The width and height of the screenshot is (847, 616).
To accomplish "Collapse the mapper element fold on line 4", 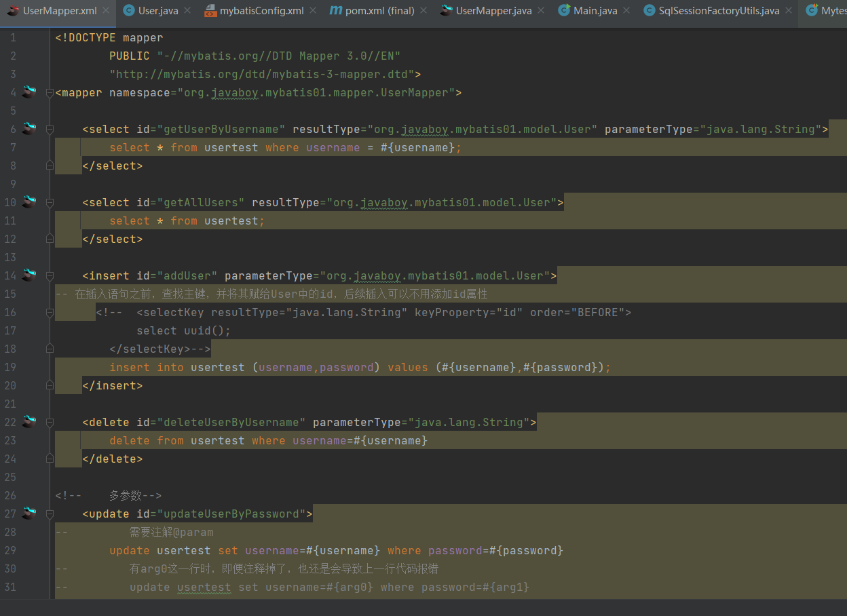I will coord(50,93).
